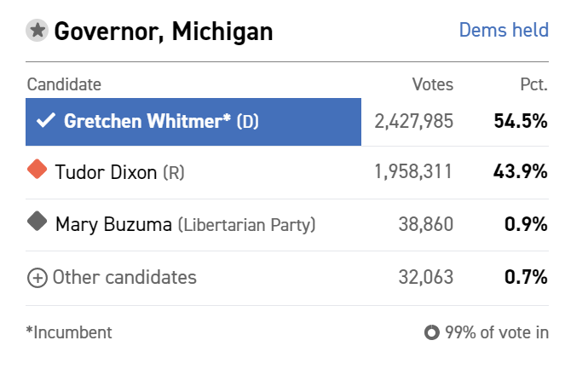The width and height of the screenshot is (588, 375).
Task: Click the orange diamond beside Tudor Dixon
Action: (x=37, y=169)
